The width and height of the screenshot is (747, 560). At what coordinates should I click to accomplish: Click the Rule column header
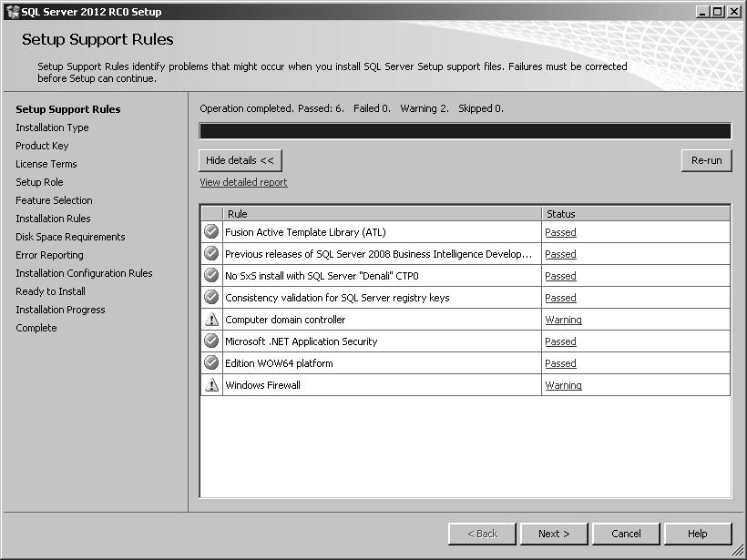382,214
